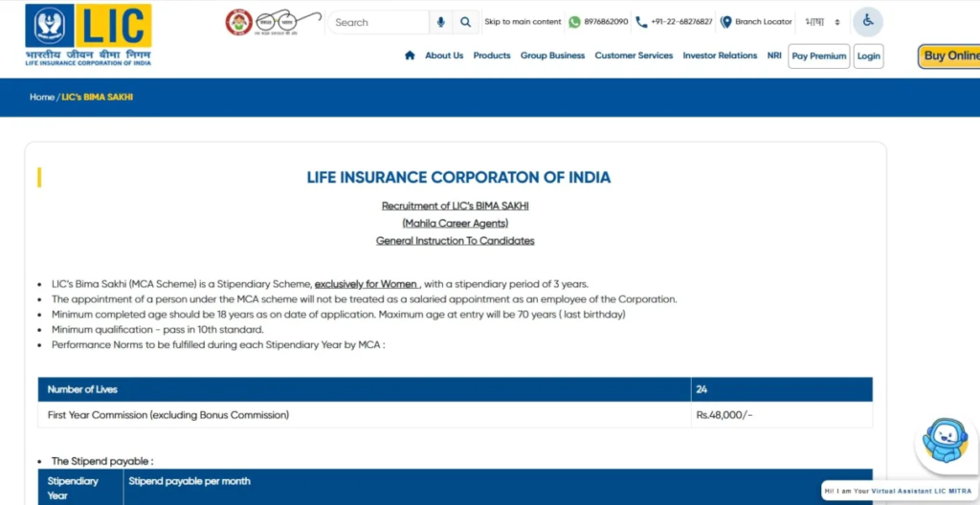Click General Instruction To Candidates text
This screenshot has height=505, width=980.
pos(455,241)
